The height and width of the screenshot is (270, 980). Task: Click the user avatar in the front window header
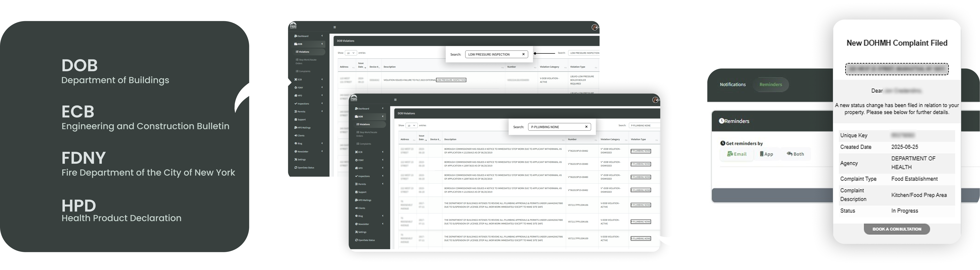click(655, 100)
